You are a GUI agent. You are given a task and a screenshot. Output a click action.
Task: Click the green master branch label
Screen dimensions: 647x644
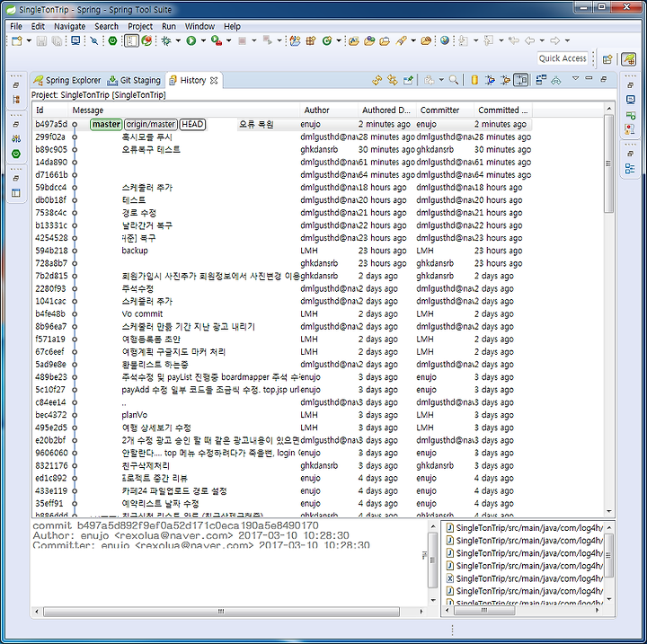[x=106, y=124]
